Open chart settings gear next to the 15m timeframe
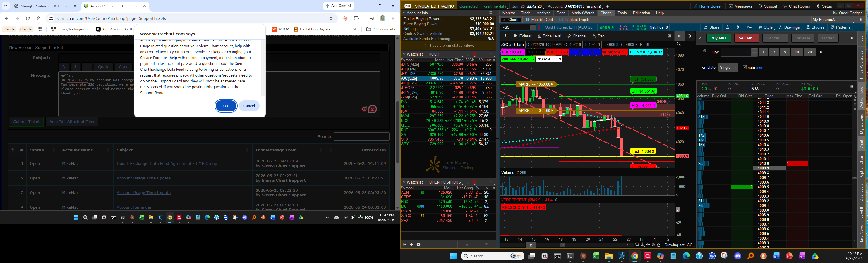Image resolution: width=868 pixels, height=263 pixels. coord(737,27)
